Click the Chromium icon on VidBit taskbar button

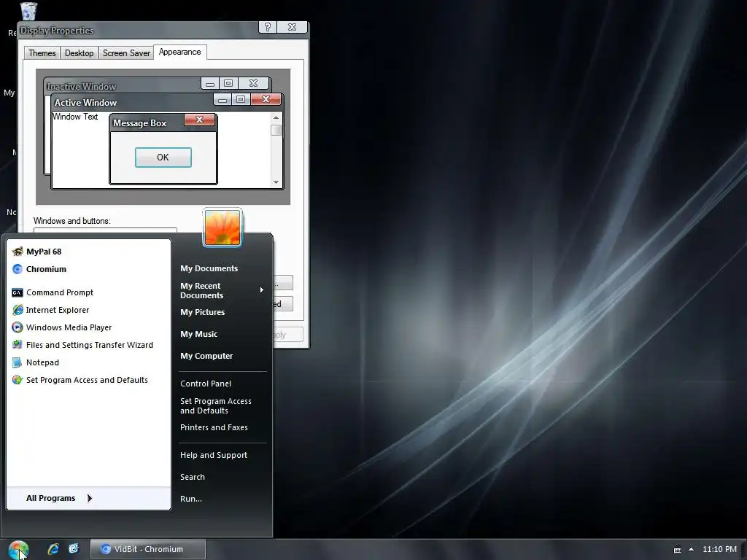click(x=105, y=549)
